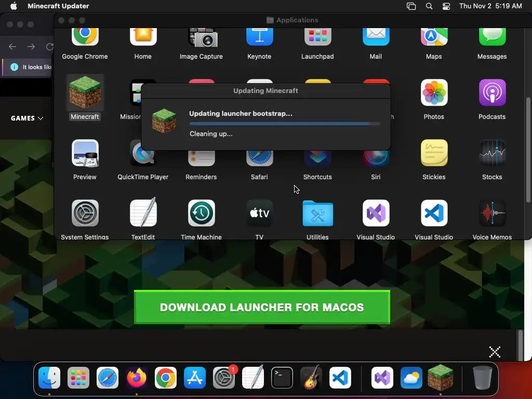The height and width of the screenshot is (399, 532).
Task: Open the Stocks app
Action: (x=493, y=153)
